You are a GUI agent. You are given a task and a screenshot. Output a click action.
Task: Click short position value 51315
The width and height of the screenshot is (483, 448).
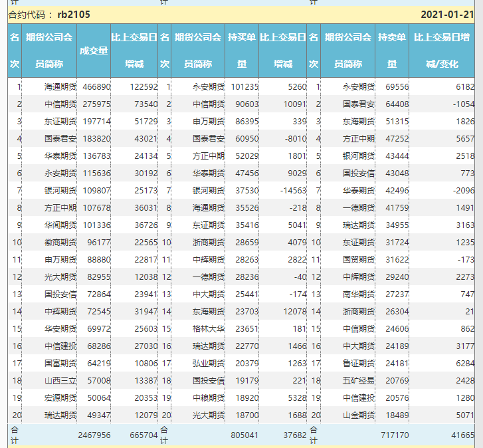pyautogui.click(x=397, y=122)
